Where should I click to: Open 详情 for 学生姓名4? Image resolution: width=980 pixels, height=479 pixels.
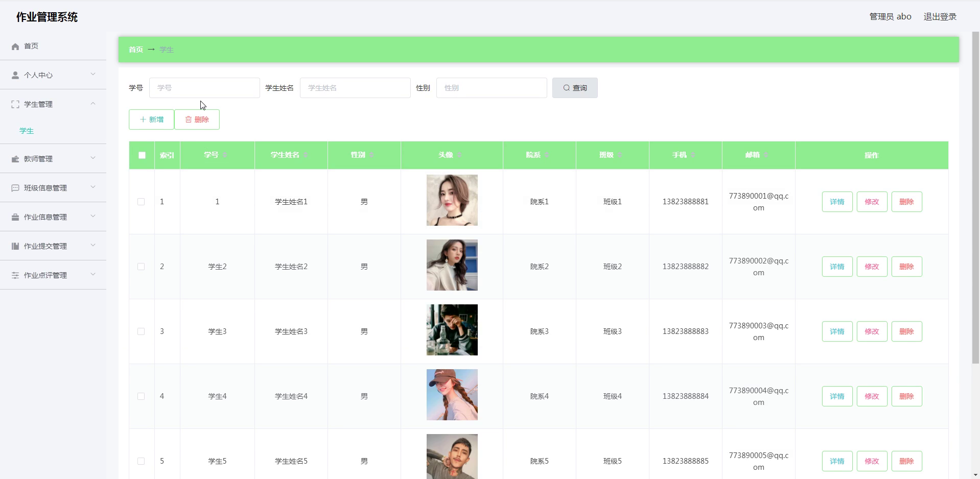coord(837,396)
